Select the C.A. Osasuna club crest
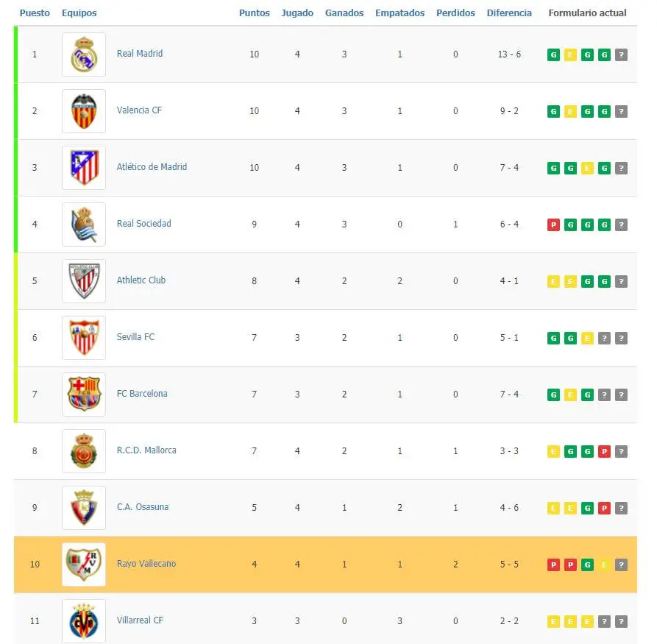This screenshot has height=644, width=657. 83,507
